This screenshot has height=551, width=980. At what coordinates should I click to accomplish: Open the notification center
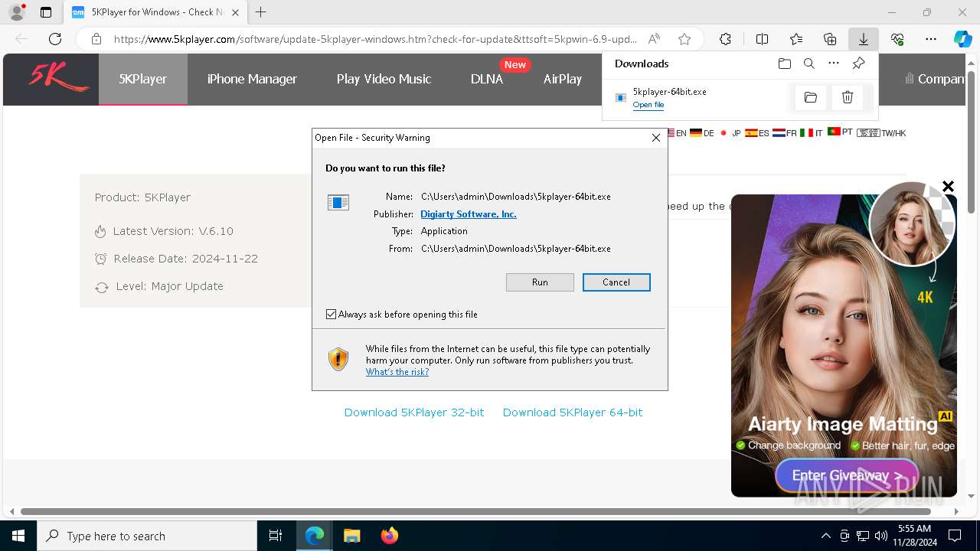coord(955,536)
